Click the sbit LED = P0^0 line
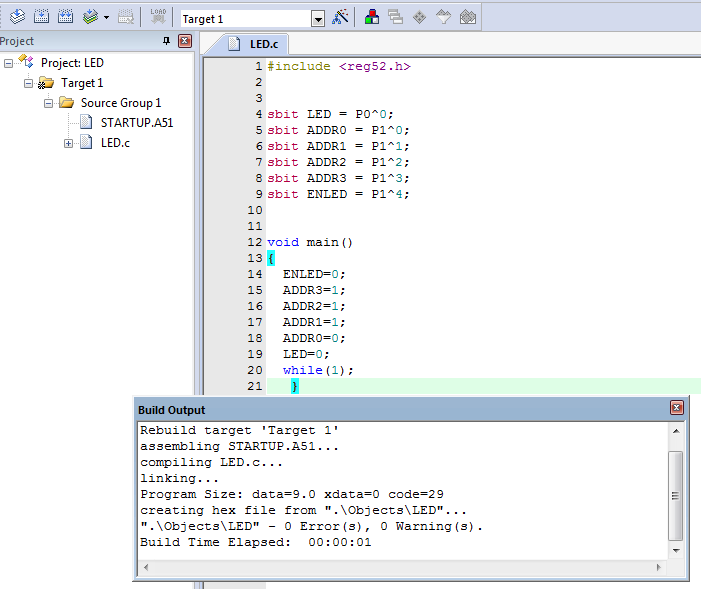The image size is (701, 589). point(330,114)
